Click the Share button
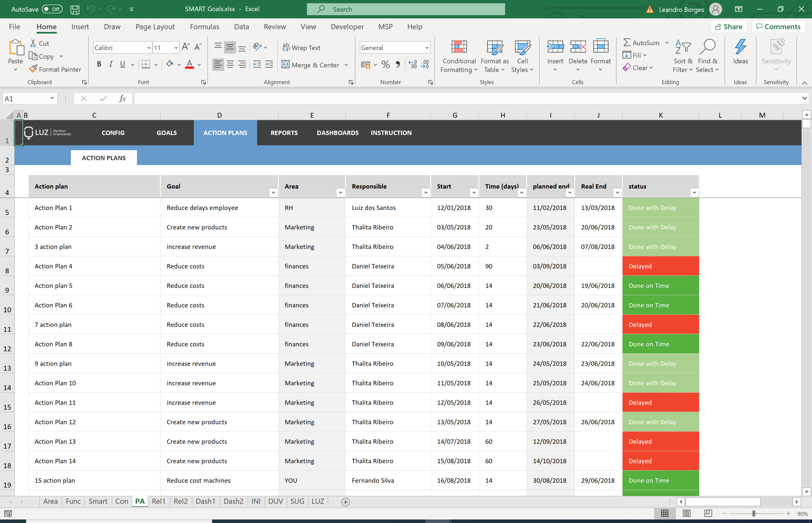Viewport: 812px width, 523px height. coord(729,27)
